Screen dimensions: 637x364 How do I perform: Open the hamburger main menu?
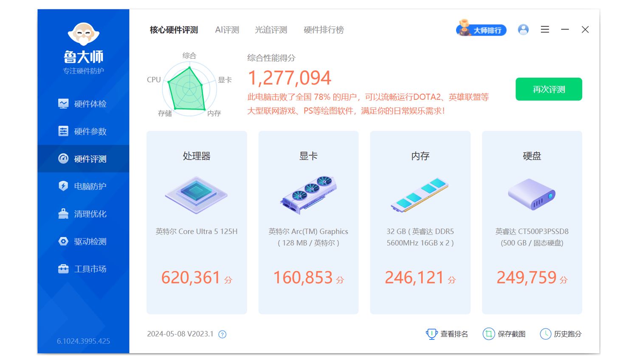pyautogui.click(x=545, y=30)
